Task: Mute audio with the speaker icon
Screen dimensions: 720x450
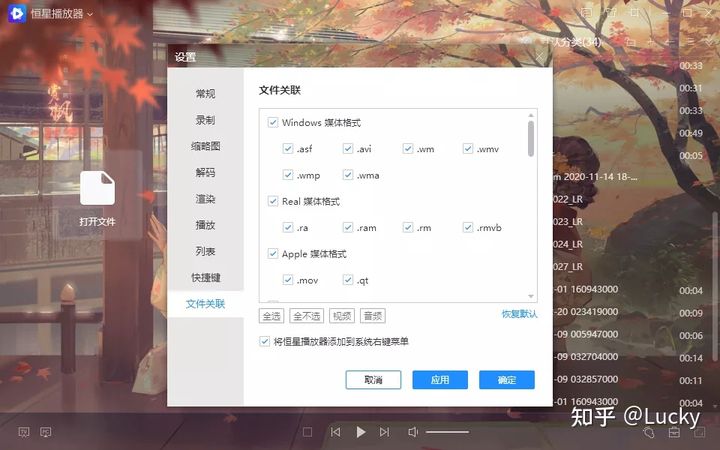Action: (x=413, y=432)
